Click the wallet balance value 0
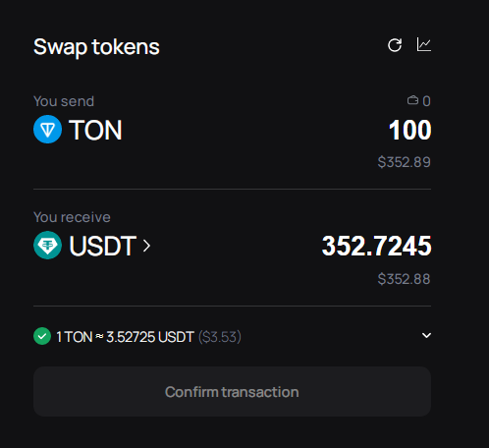 tap(426, 101)
